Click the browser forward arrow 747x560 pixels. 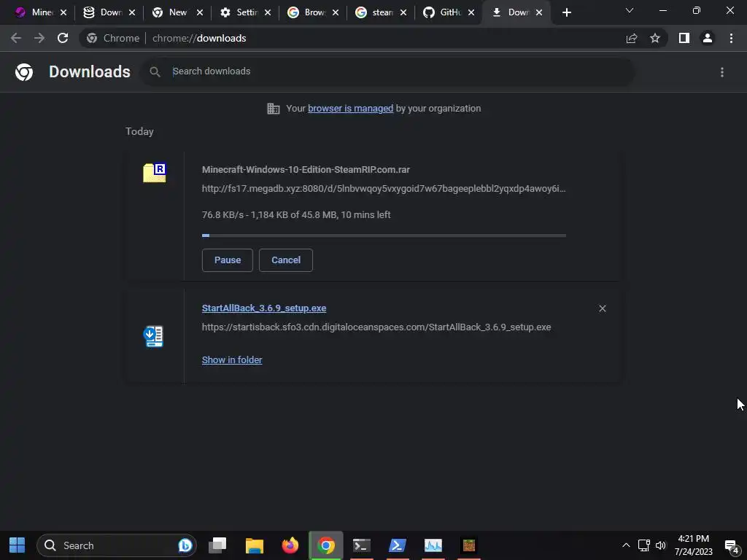[x=39, y=38]
